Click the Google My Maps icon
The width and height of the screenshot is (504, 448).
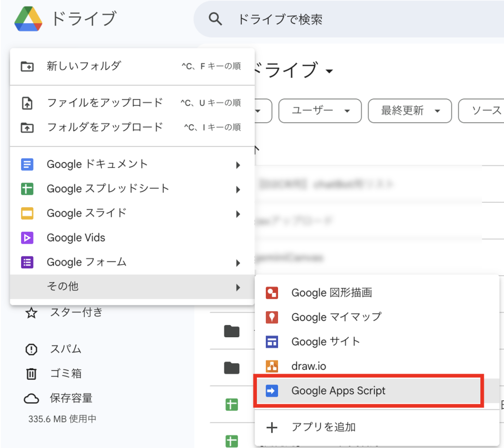(x=272, y=317)
